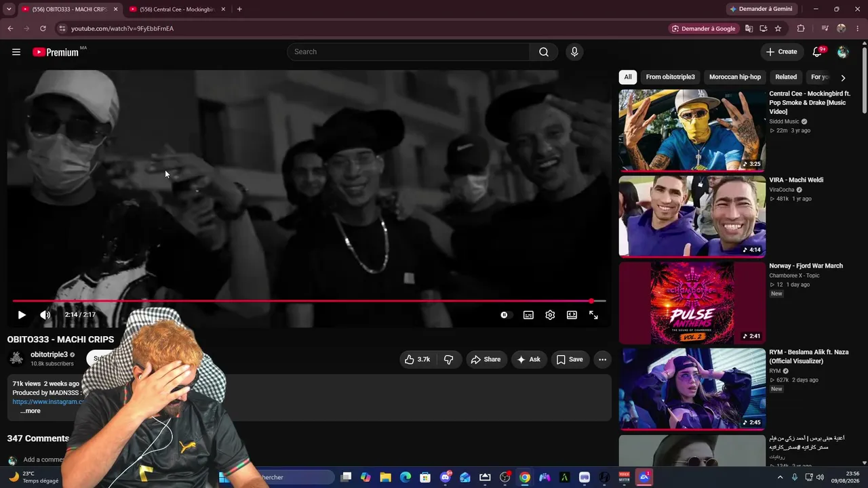Play the paused video
Image resolution: width=868 pixels, height=488 pixels.
[x=22, y=315]
